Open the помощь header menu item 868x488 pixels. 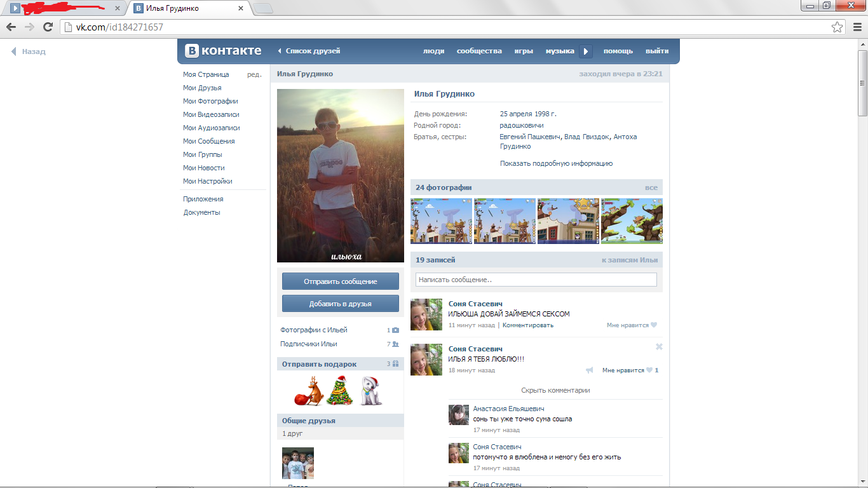(x=618, y=51)
